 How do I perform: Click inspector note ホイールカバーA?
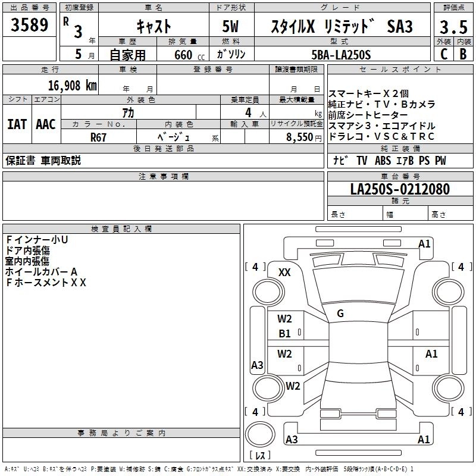[x=42, y=272]
